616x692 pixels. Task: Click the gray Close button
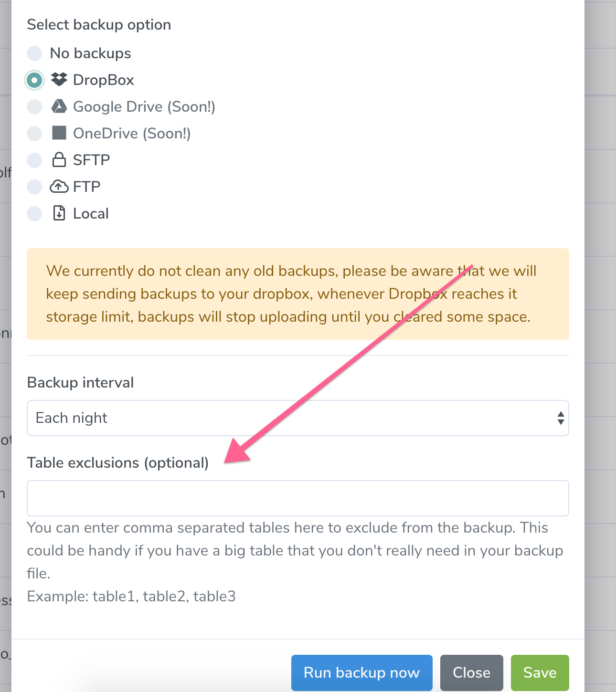click(472, 673)
